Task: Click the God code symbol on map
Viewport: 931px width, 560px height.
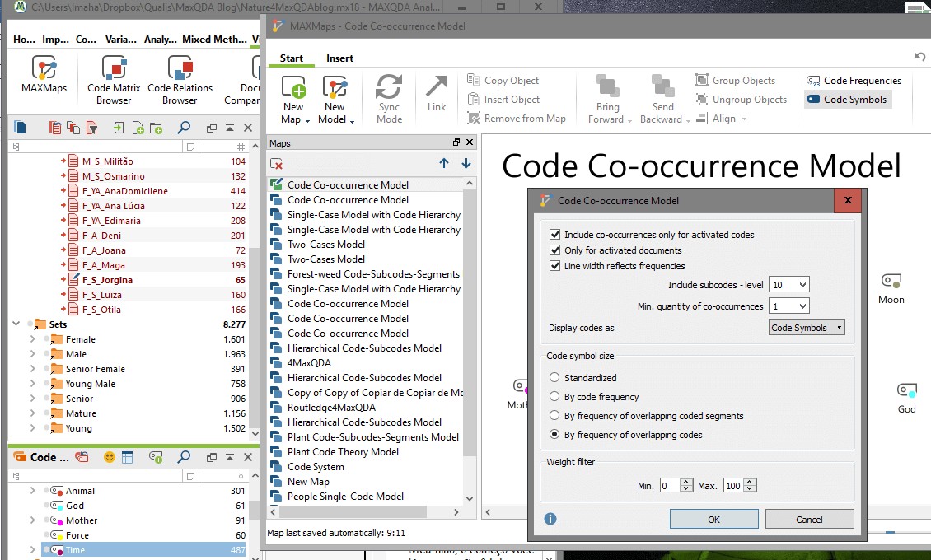Action: click(906, 390)
